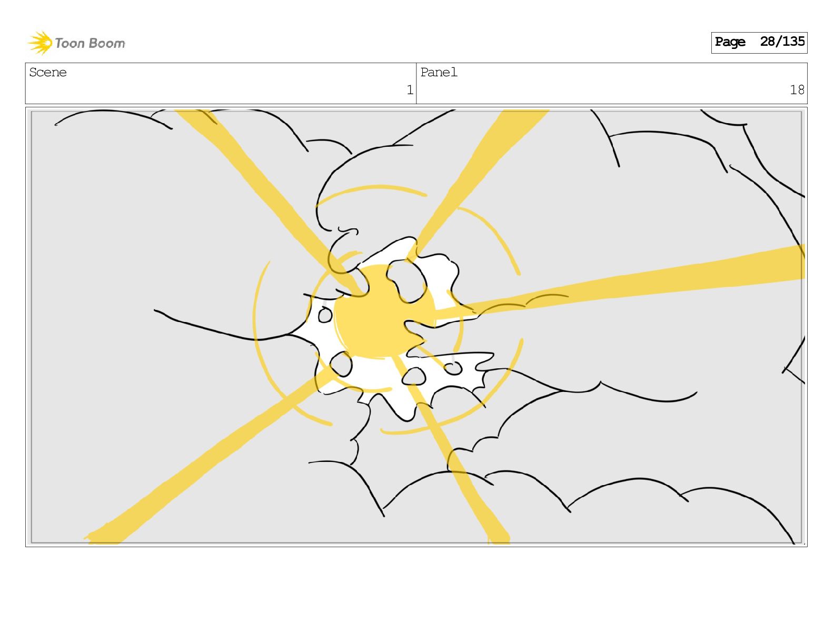Click the Toon Boom logo
This screenshot has height=644, width=834.
click(76, 43)
